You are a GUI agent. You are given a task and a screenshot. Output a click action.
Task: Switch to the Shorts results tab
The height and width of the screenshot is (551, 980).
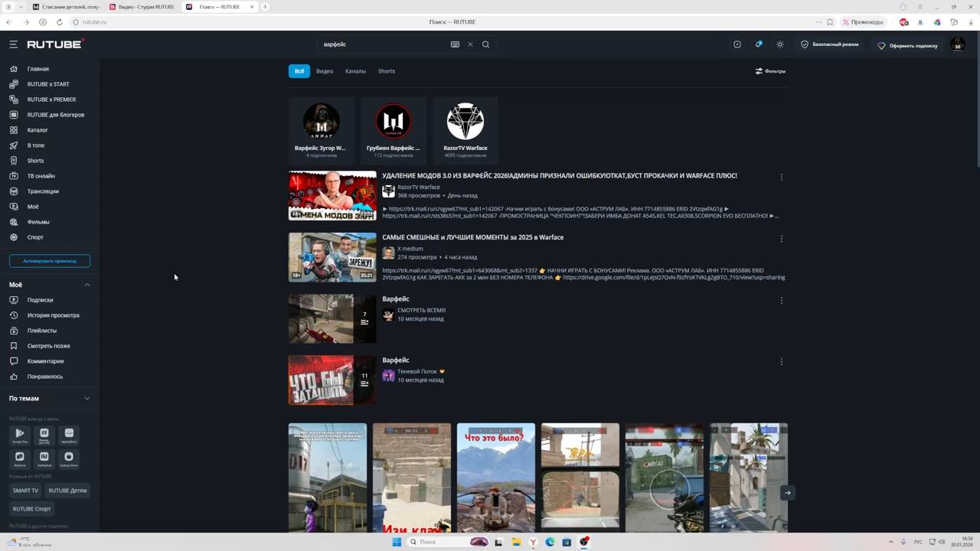[387, 71]
